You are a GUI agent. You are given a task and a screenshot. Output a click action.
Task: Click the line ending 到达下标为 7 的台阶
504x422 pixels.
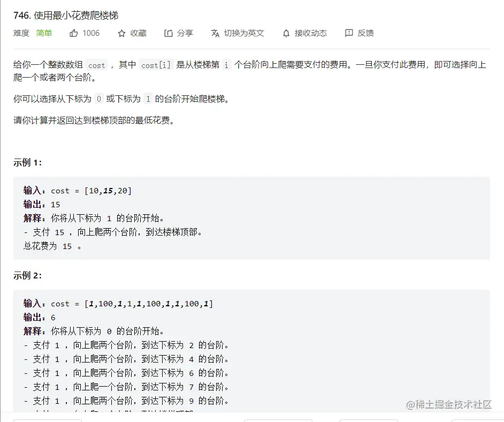pos(126,387)
